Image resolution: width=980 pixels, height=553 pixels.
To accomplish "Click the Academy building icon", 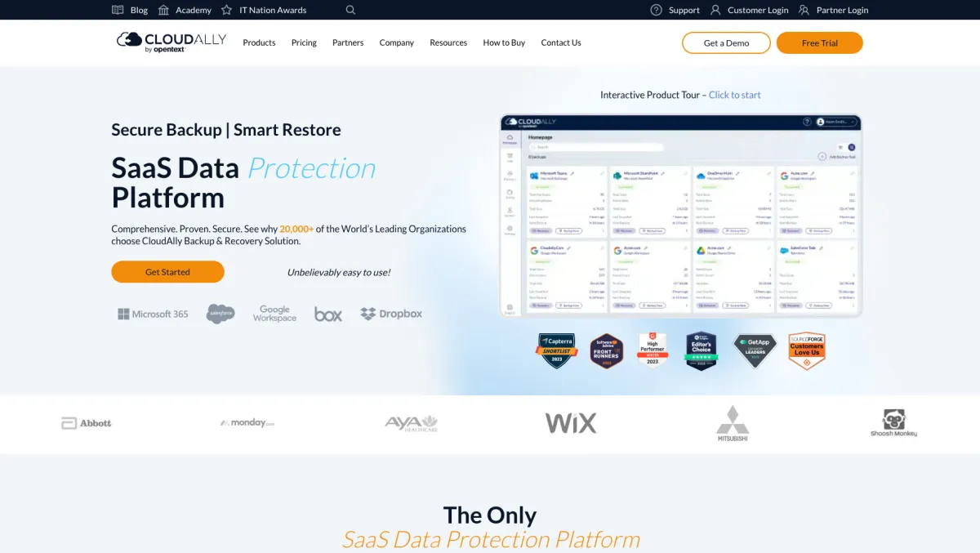I will click(163, 10).
